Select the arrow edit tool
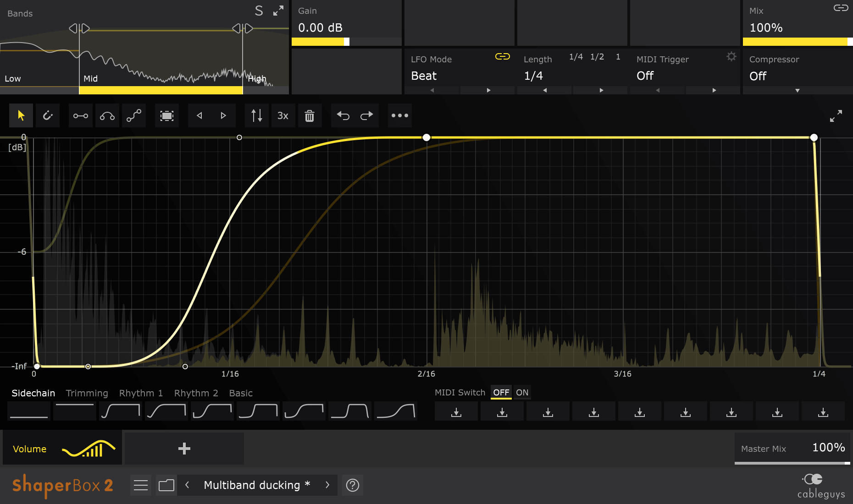 click(x=21, y=115)
